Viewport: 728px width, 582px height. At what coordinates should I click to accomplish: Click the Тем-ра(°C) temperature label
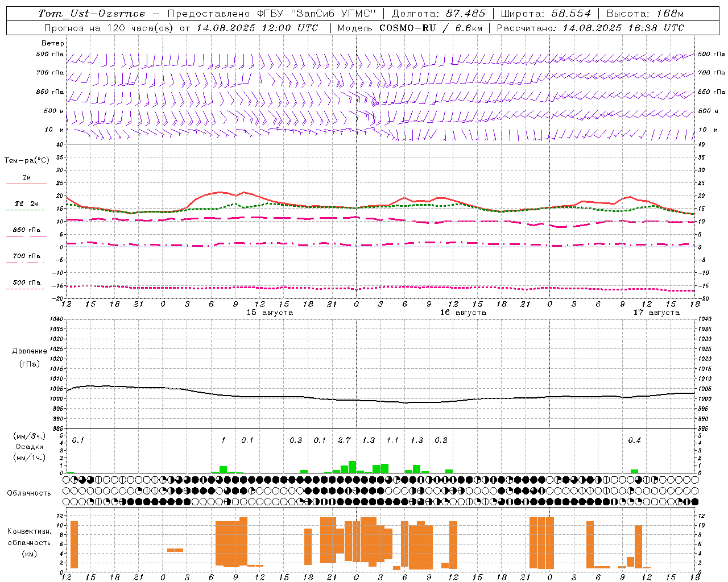(x=27, y=161)
